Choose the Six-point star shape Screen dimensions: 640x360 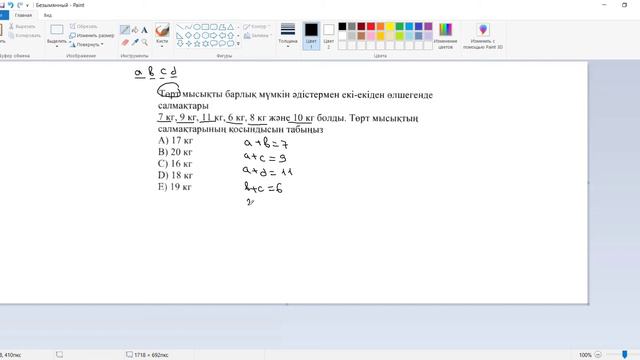[x=205, y=44]
